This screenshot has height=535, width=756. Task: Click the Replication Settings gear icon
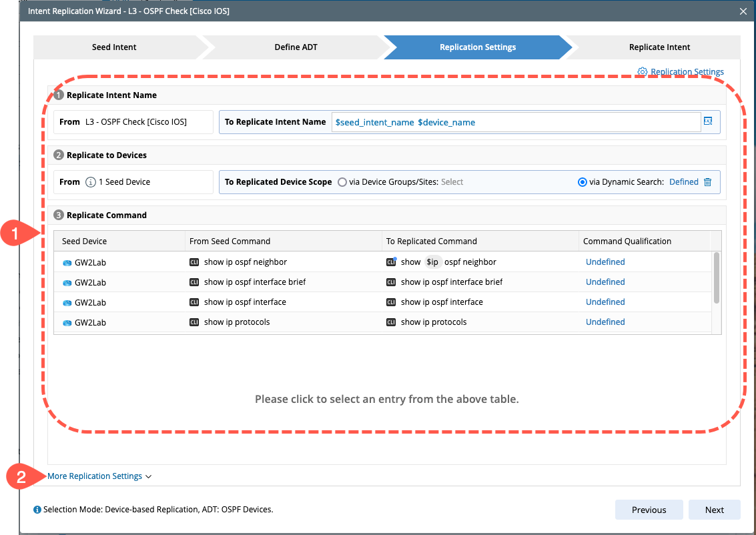tap(643, 72)
